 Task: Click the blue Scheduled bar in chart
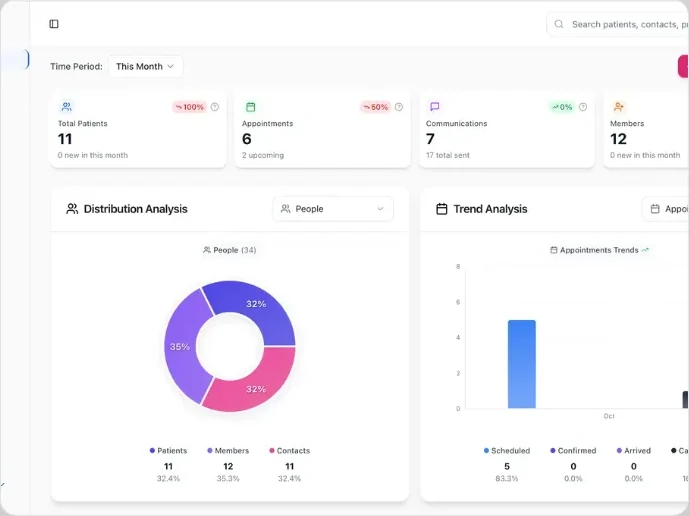point(522,364)
